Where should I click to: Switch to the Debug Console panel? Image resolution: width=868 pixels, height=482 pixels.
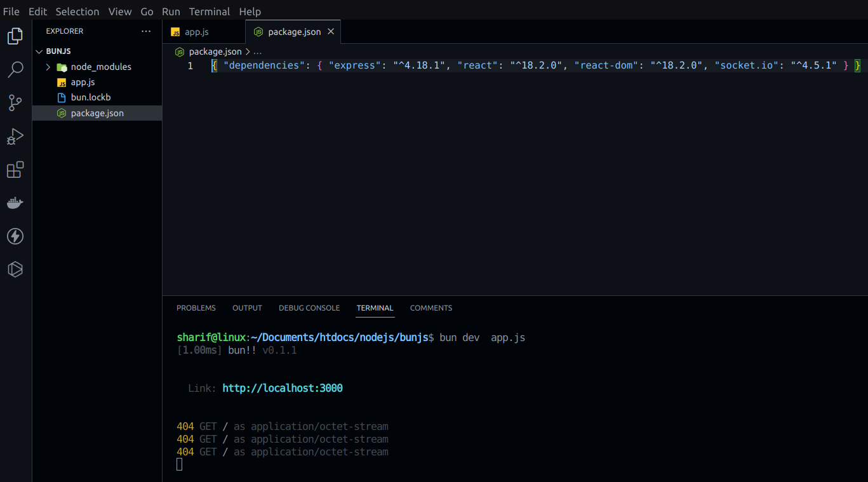309,308
